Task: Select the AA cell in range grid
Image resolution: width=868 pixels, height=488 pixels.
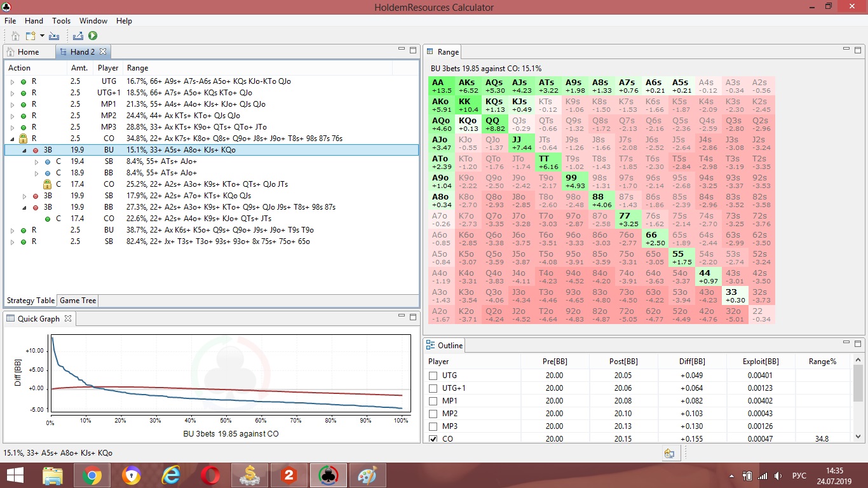Action: click(x=443, y=86)
